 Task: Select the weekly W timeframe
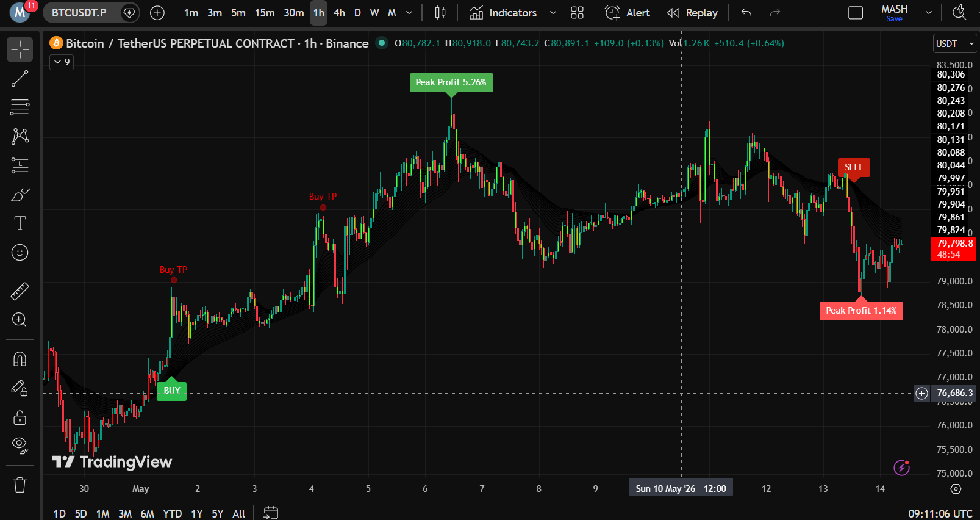[x=374, y=13]
